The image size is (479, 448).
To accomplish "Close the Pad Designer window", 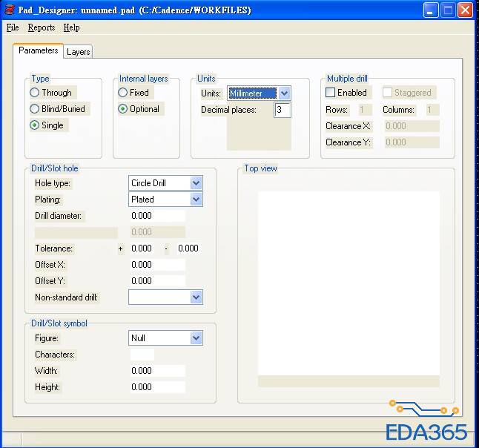I will [x=465, y=10].
